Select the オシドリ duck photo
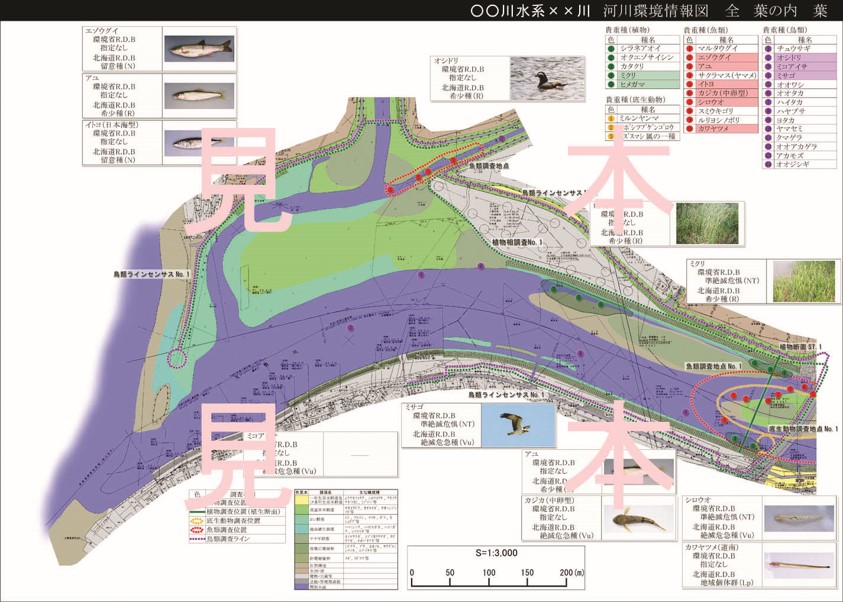The image size is (843, 602). coord(546,78)
